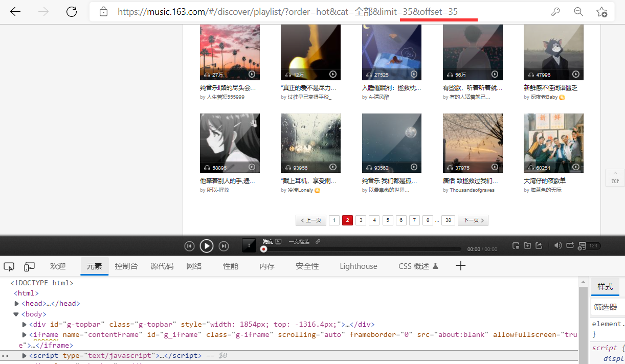
Task: Skip to the previous track in the player bar
Action: 189,246
